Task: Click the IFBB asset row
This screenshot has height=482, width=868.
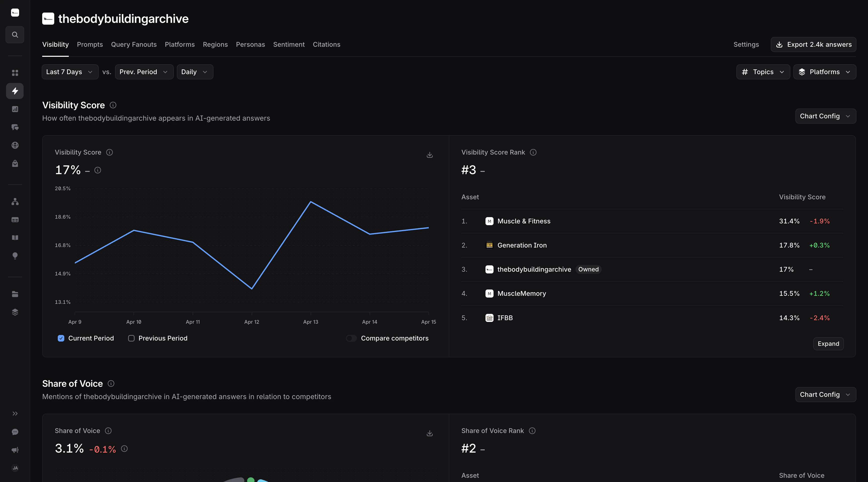Action: tap(652, 318)
